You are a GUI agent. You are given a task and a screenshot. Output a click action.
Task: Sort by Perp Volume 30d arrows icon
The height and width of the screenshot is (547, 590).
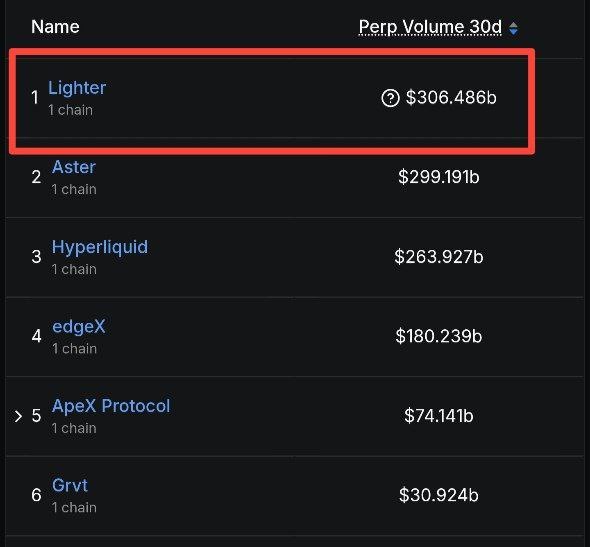pos(513,28)
